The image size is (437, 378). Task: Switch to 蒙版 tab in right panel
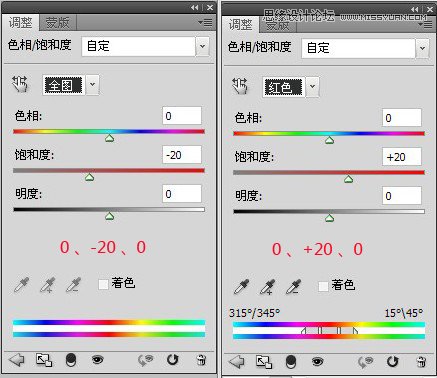278,26
